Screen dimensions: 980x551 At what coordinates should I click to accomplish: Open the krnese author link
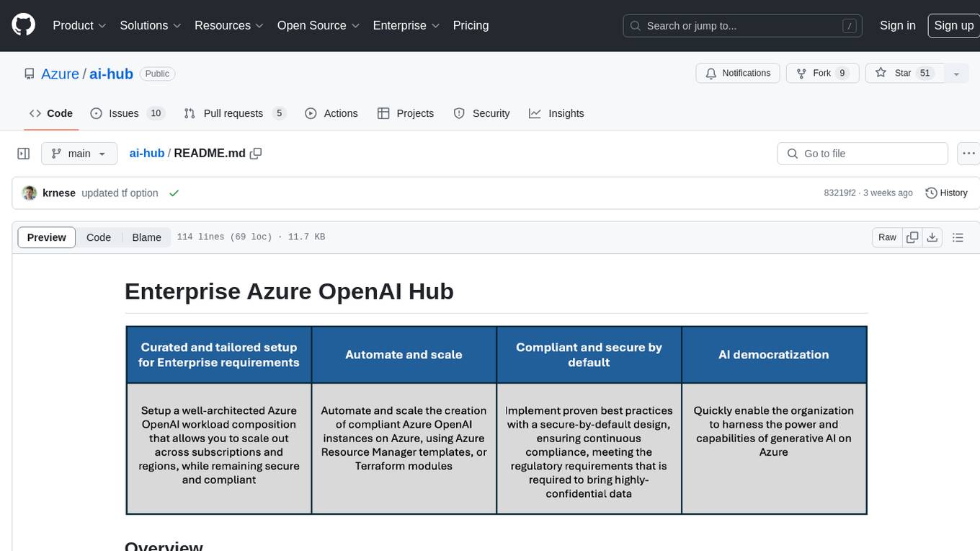tap(59, 193)
